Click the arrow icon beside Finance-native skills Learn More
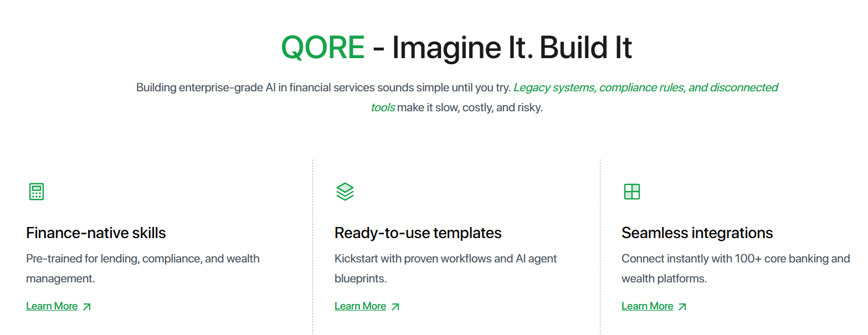868x335 pixels. coord(88,306)
